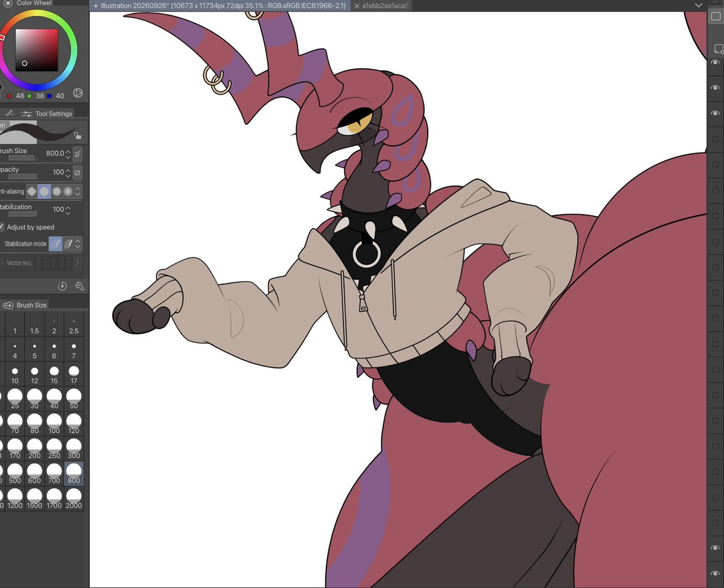Hide the bottommost layer via eye icon
724x588 pixels.
coord(716,574)
